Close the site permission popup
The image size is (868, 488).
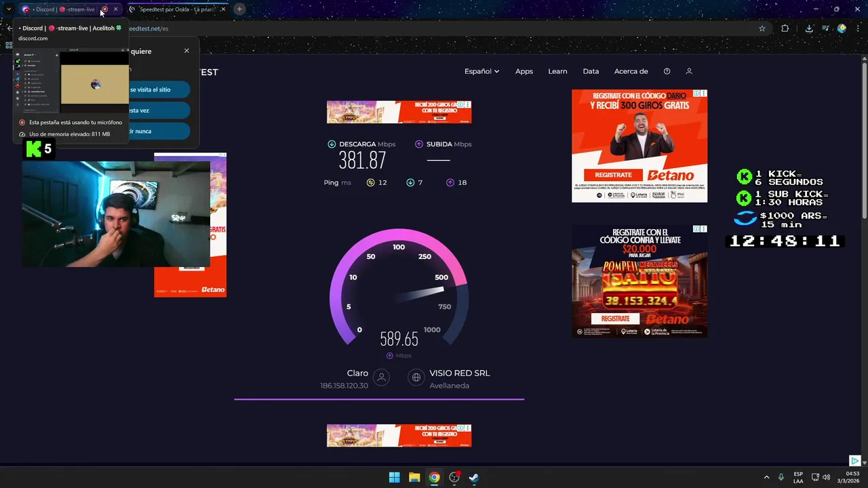[x=186, y=51]
